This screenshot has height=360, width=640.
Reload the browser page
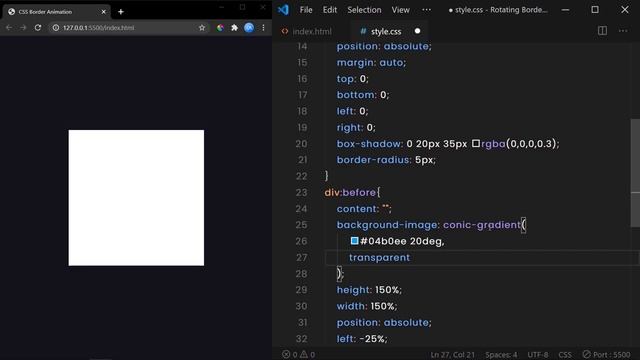[x=38, y=28]
